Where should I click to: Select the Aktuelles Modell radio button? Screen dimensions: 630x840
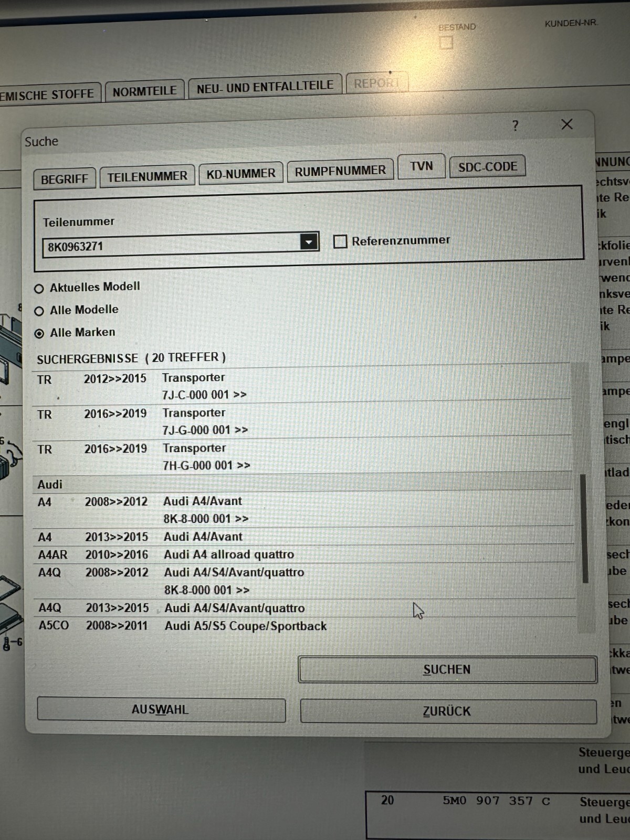pos(39,289)
